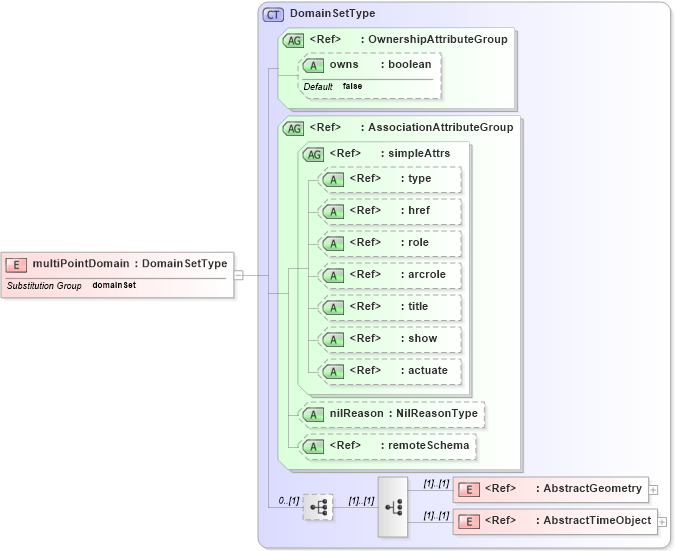Click the A icon of show attribute
The height and width of the screenshot is (551, 675).
pyautogui.click(x=333, y=339)
